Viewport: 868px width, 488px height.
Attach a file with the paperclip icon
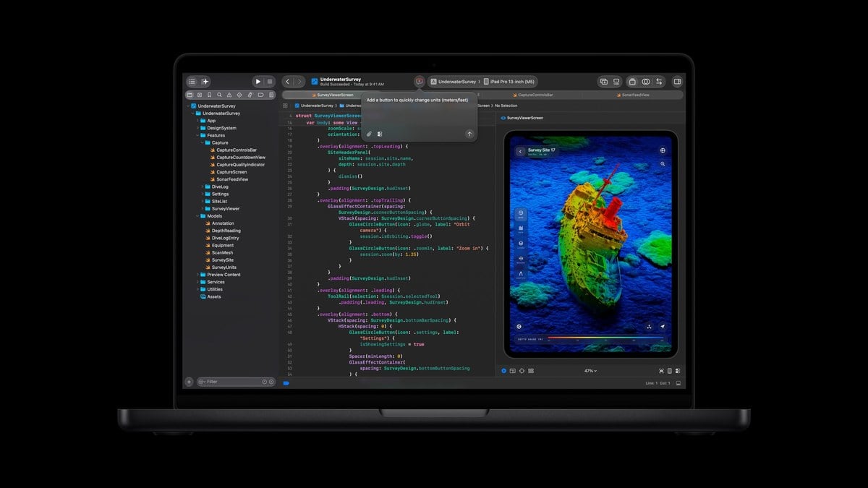(x=369, y=134)
